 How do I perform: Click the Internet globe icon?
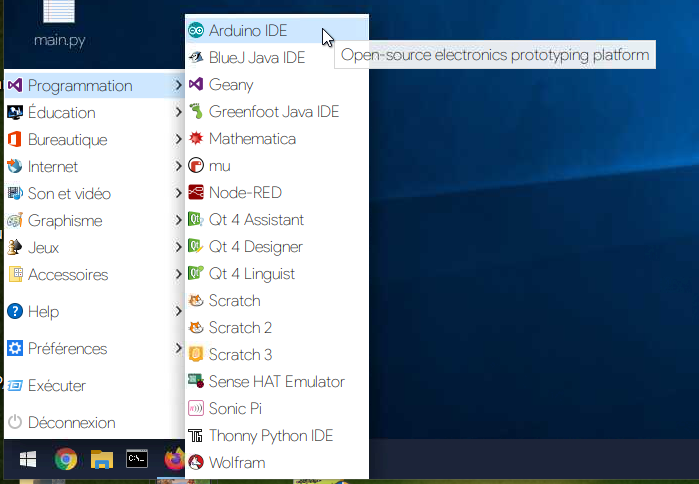pos(15,166)
